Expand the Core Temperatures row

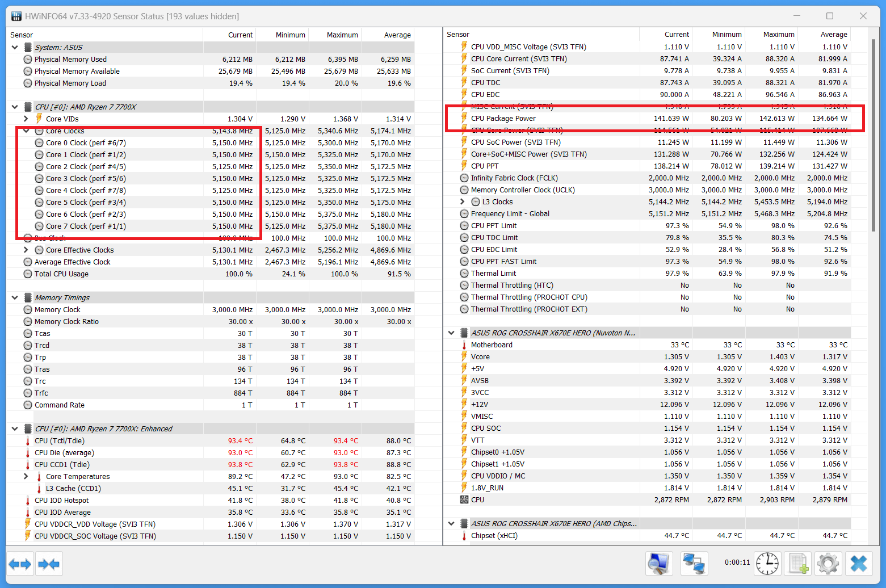point(26,476)
